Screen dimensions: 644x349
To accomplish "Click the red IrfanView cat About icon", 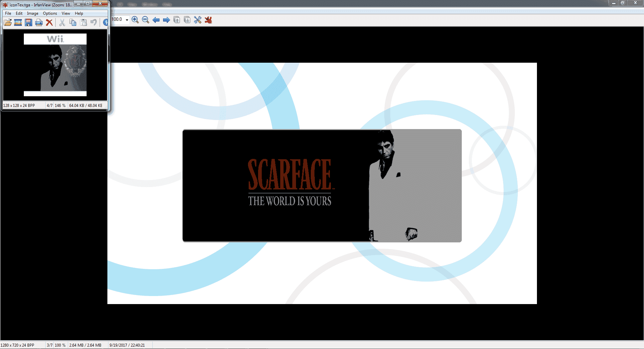I will point(208,20).
